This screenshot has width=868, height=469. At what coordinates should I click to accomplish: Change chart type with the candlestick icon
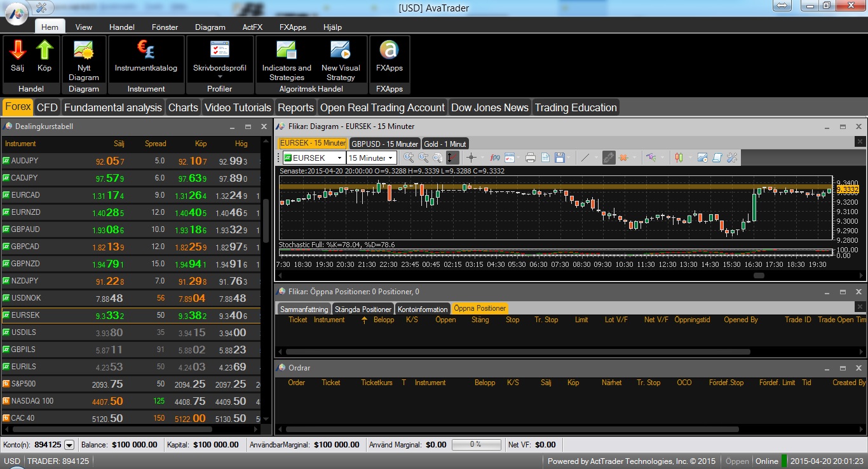point(679,158)
